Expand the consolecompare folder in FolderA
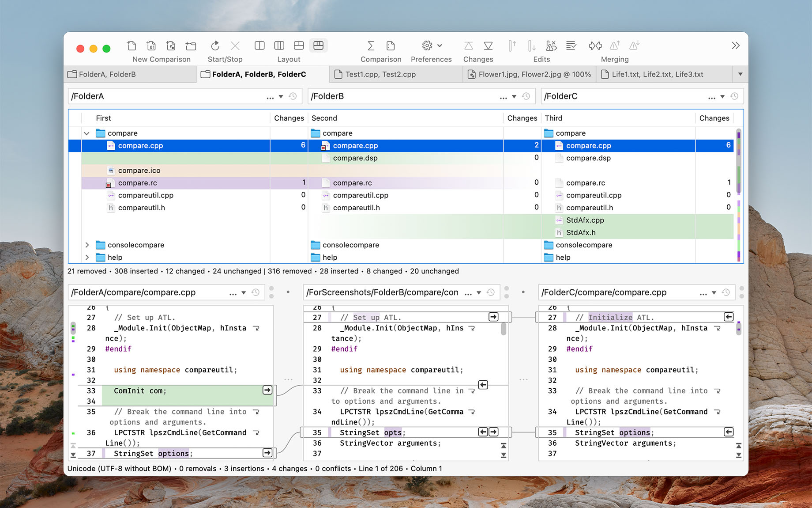The height and width of the screenshot is (508, 812). point(86,245)
